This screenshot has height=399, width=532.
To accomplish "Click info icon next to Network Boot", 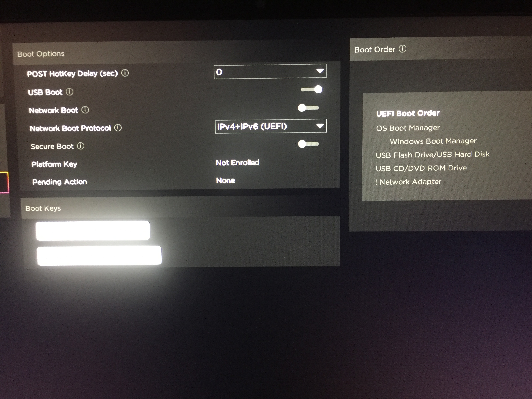I will [85, 110].
